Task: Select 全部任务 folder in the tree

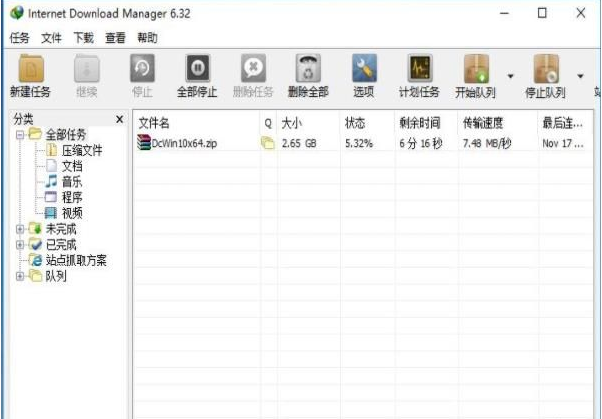Action: [x=66, y=134]
